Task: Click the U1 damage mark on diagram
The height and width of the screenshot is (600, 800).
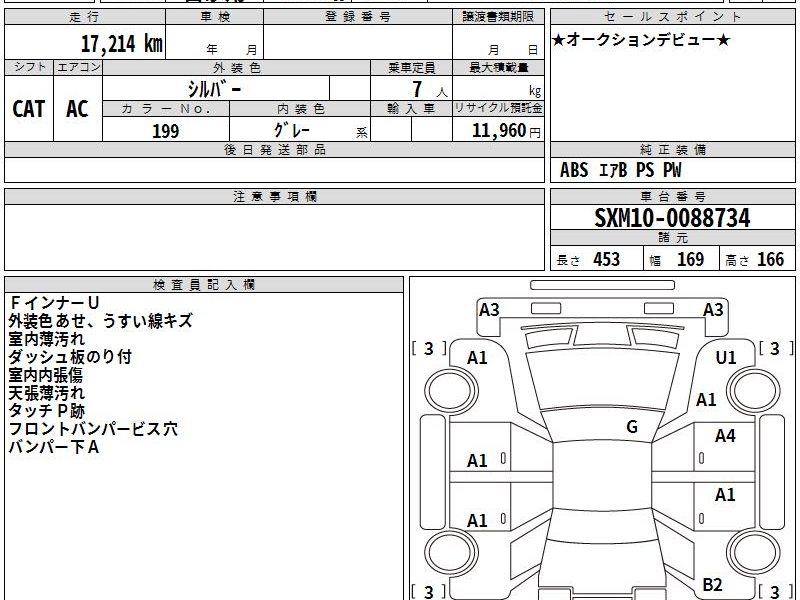Action: click(x=726, y=358)
